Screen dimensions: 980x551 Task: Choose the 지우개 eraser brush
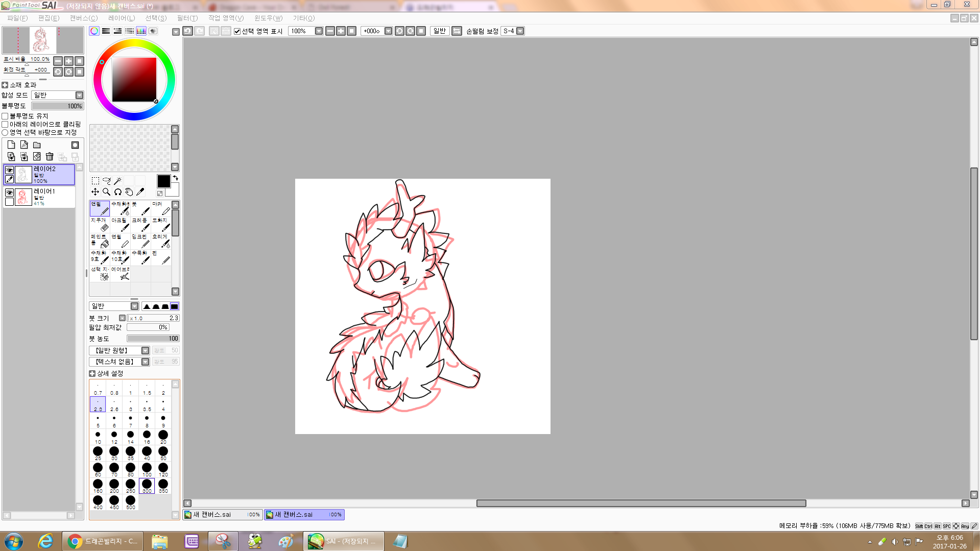pyautogui.click(x=100, y=225)
